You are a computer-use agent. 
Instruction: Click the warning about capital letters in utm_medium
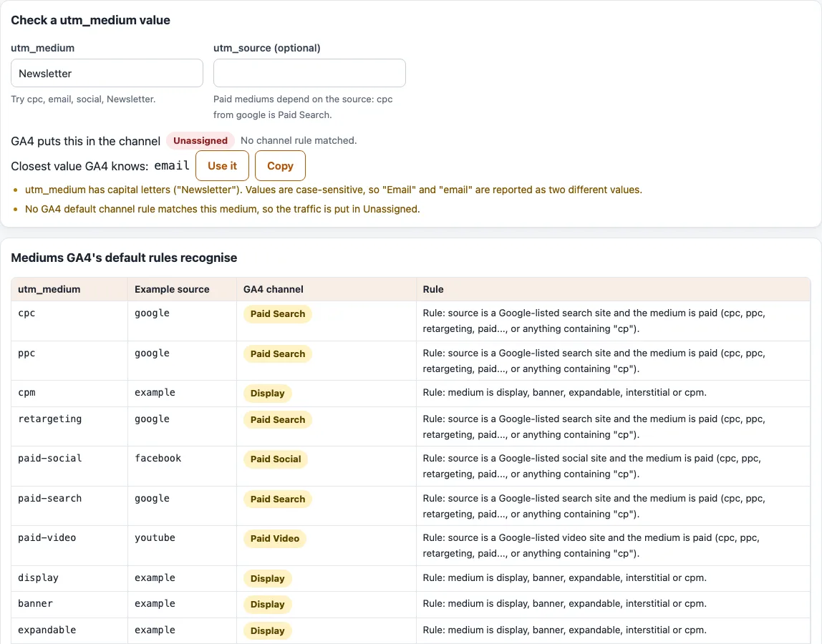334,190
